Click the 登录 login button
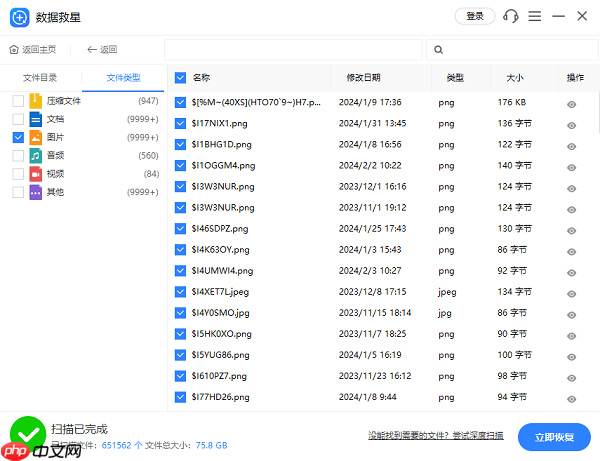Viewport: 600px width, 461px height. coord(475,16)
